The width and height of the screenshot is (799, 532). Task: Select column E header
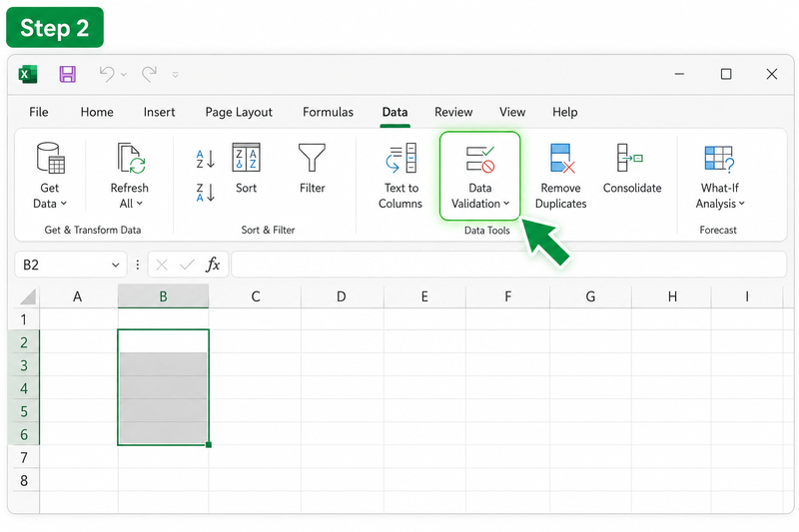[x=424, y=296]
